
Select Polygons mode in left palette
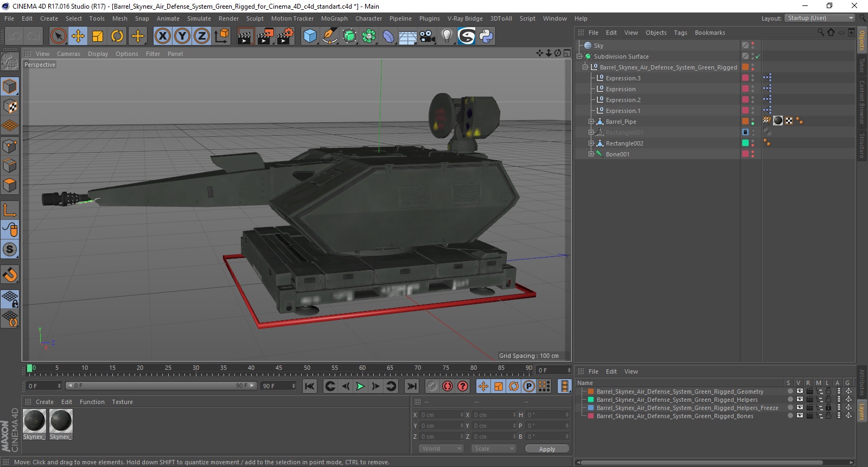tap(10, 185)
